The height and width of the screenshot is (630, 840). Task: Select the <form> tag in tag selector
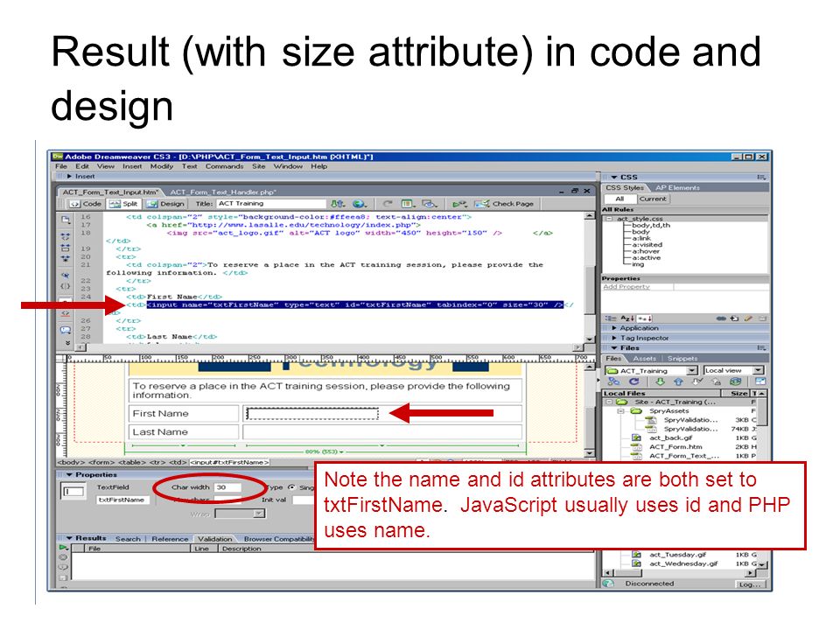pyautogui.click(x=101, y=462)
